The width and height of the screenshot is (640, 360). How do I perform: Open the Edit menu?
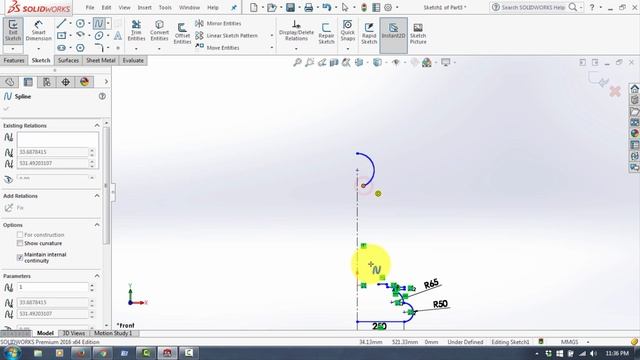(107, 7)
